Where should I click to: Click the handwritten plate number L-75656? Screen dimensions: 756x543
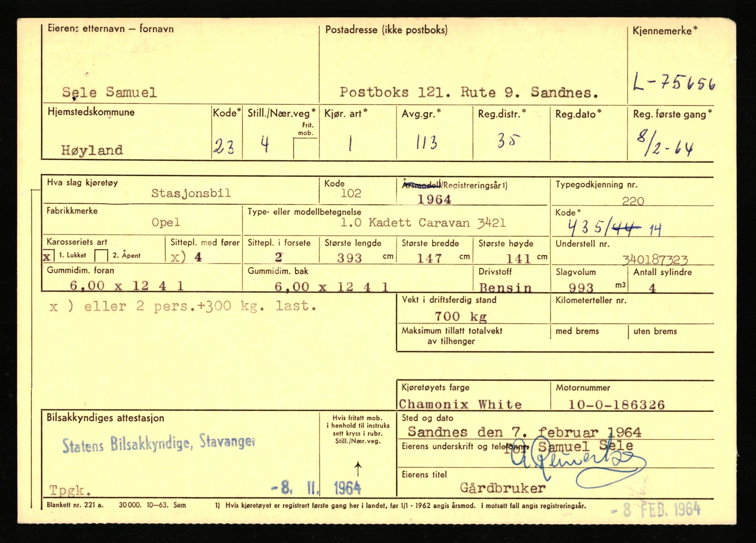click(674, 82)
